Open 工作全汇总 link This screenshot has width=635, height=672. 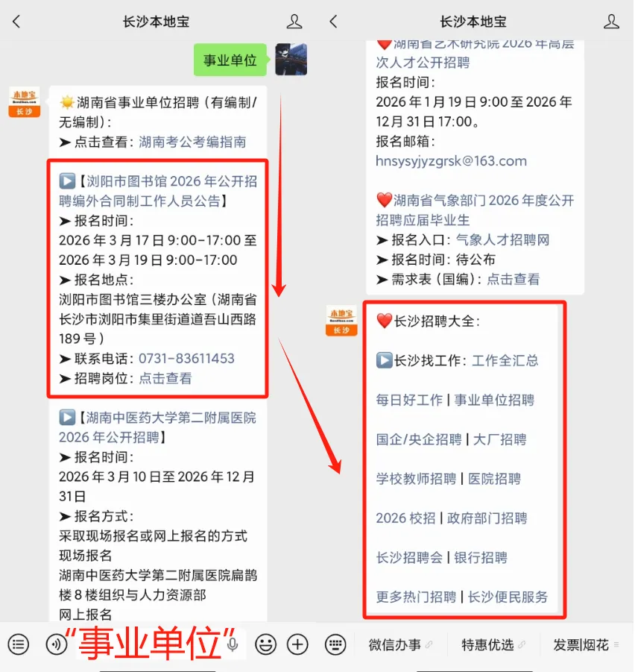click(x=505, y=360)
